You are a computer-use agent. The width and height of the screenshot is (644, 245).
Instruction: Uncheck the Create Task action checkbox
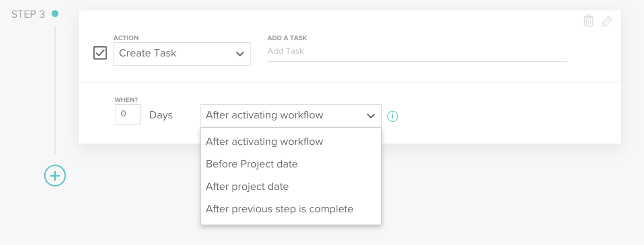100,53
